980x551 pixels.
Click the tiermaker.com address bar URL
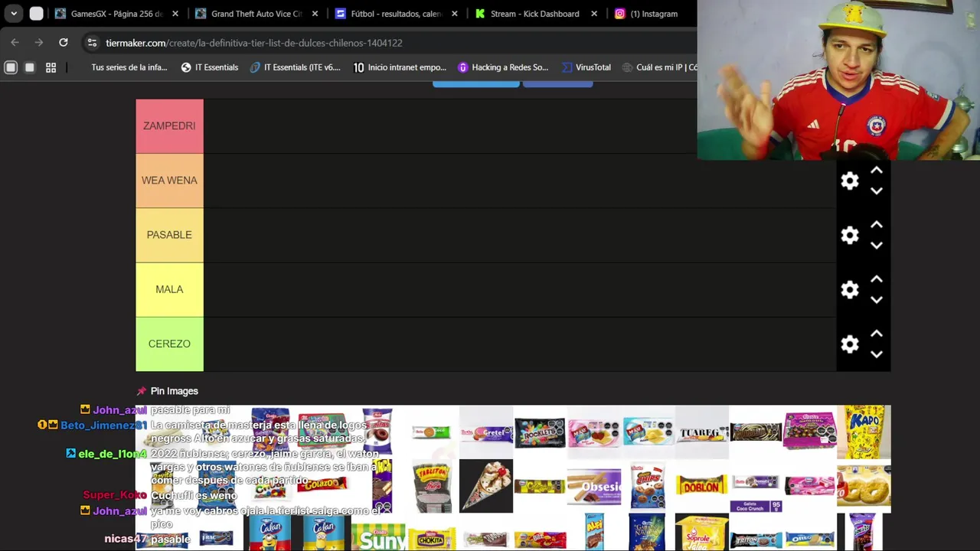[253, 43]
